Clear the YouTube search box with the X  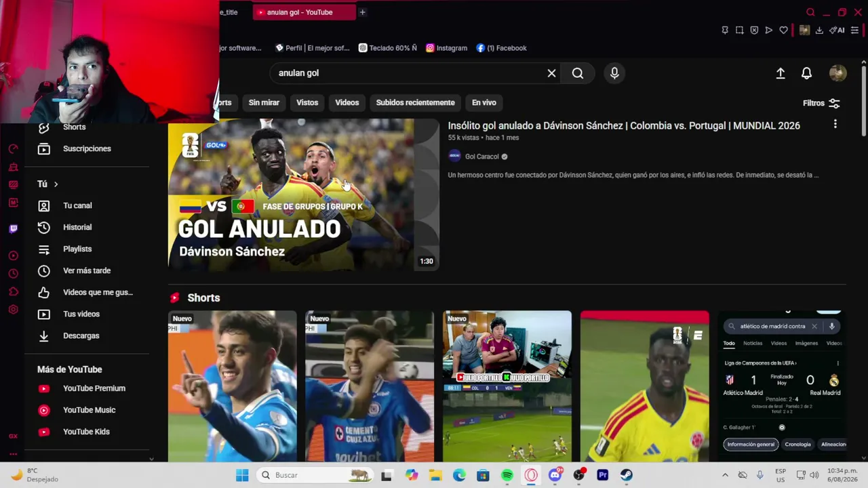click(551, 73)
